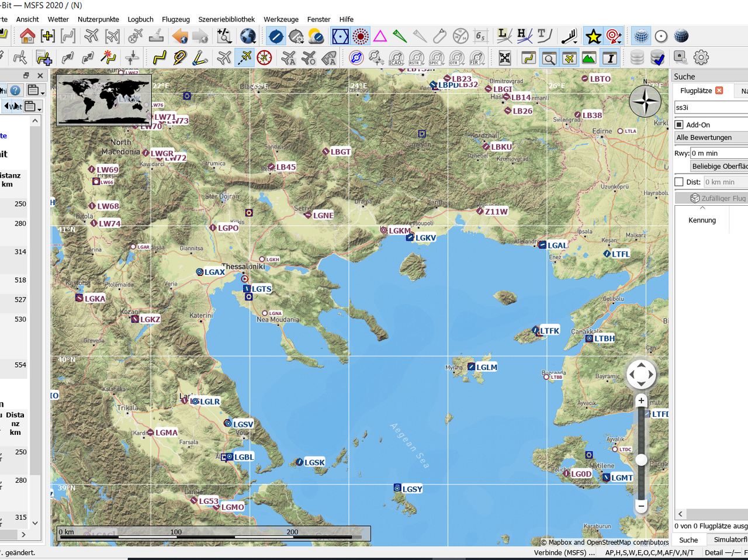
Task: Toggle the red dotted NDB circle icon
Action: 361,36
